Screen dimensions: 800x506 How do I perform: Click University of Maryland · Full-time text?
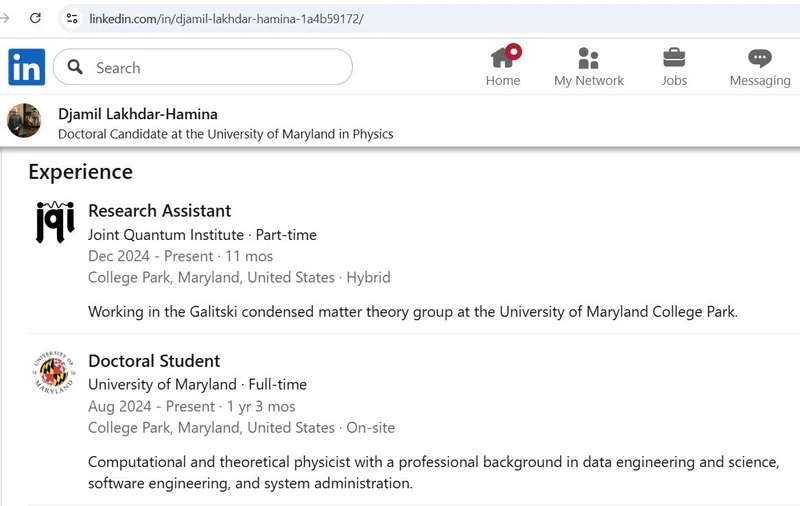pos(197,384)
